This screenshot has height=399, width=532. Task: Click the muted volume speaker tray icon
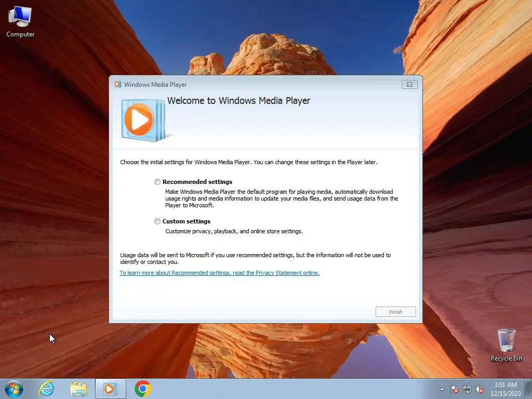tap(480, 389)
